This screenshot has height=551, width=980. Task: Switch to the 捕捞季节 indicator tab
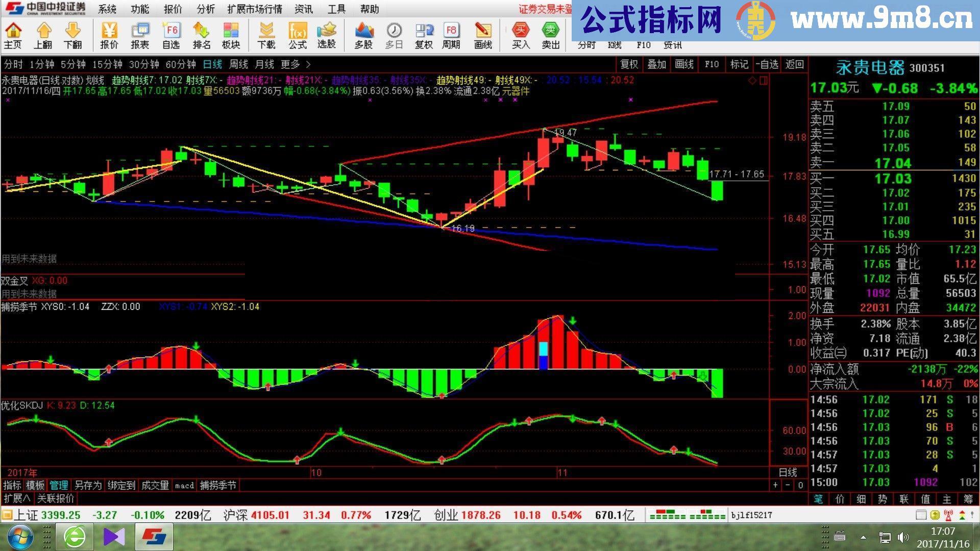[219, 486]
